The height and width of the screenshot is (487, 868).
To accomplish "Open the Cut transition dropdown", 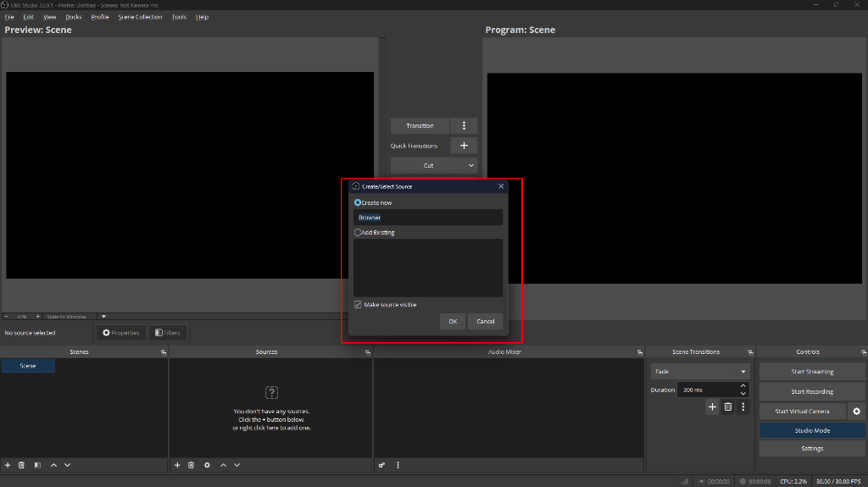I will (x=434, y=165).
